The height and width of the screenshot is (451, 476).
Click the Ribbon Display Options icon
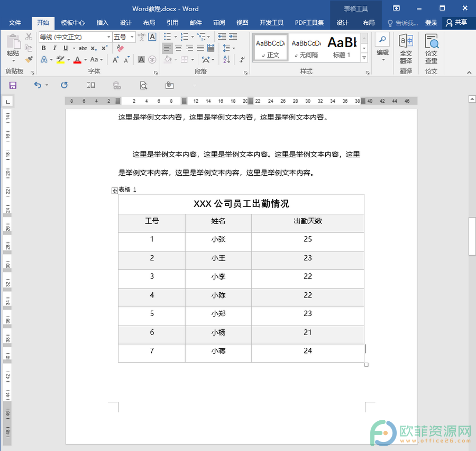coord(396,8)
